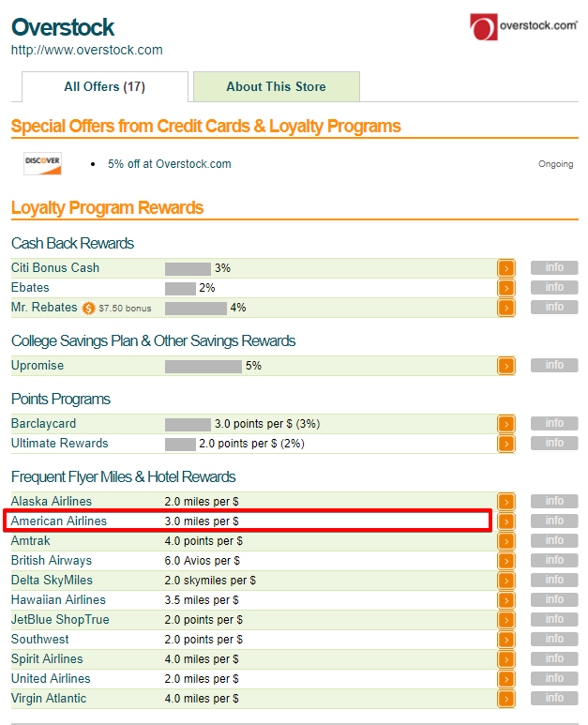588x725 pixels.
Task: Select the Barclaycard points program link
Action: click(43, 424)
